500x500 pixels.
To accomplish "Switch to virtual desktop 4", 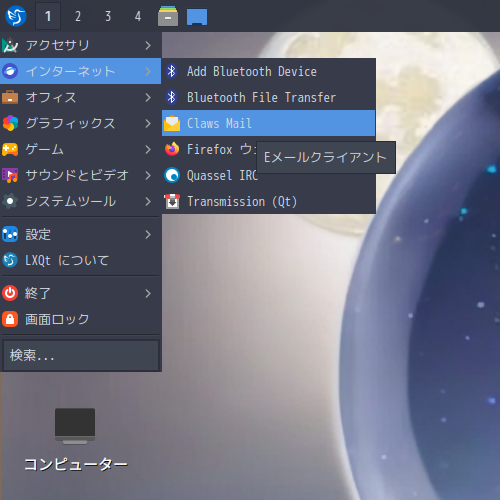I will (138, 16).
